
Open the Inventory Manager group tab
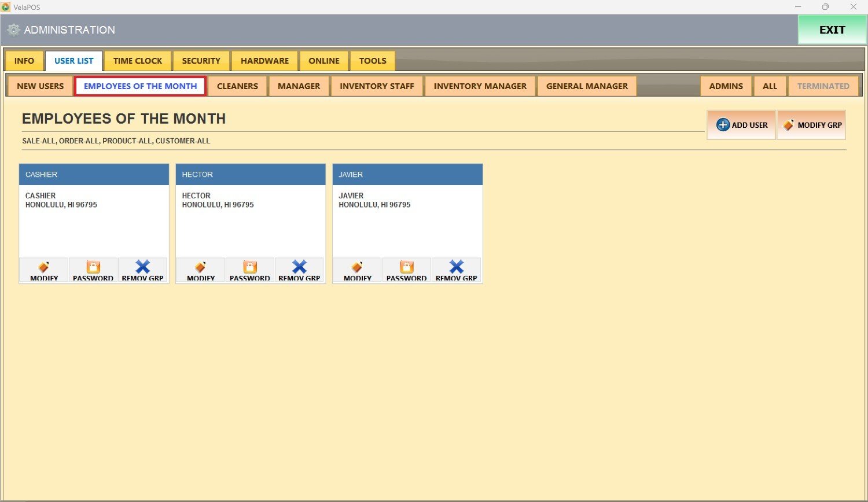[x=480, y=86]
